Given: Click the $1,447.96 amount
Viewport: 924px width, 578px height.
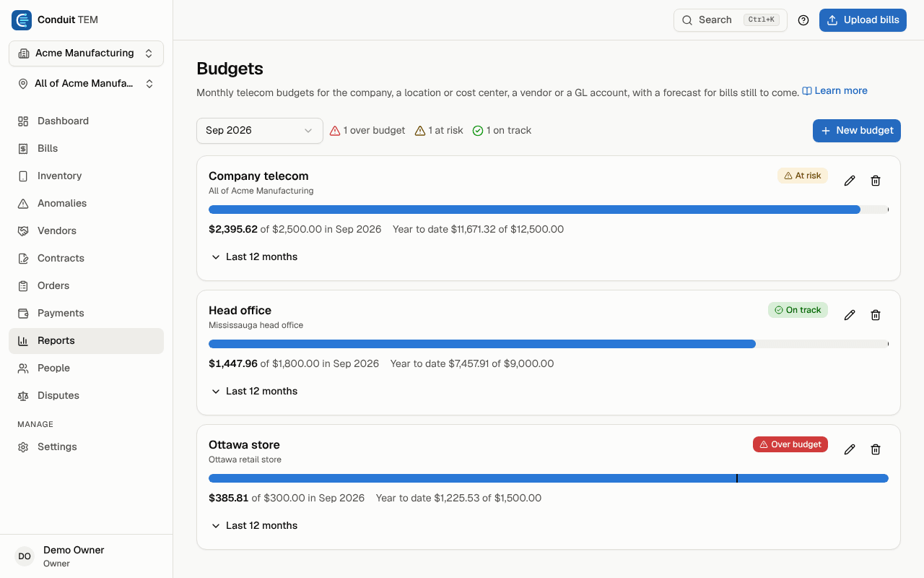Looking at the screenshot, I should tap(233, 364).
